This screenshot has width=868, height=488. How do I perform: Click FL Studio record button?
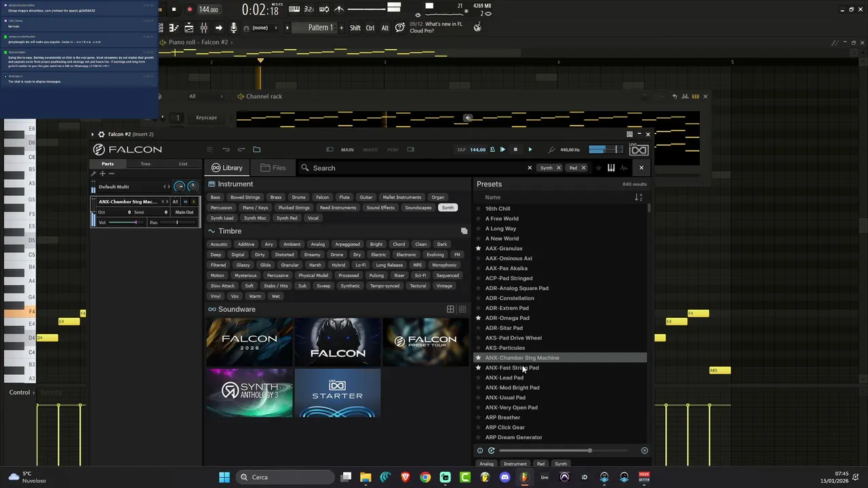[x=189, y=9]
